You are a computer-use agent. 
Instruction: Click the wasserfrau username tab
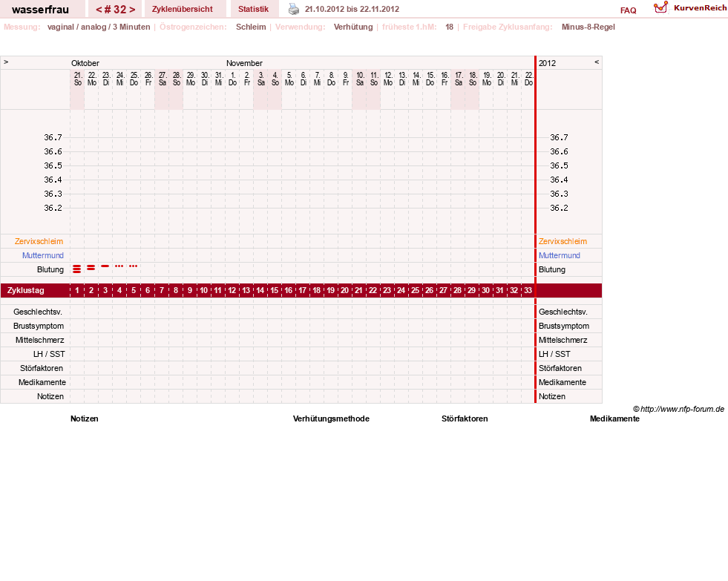(x=40, y=10)
